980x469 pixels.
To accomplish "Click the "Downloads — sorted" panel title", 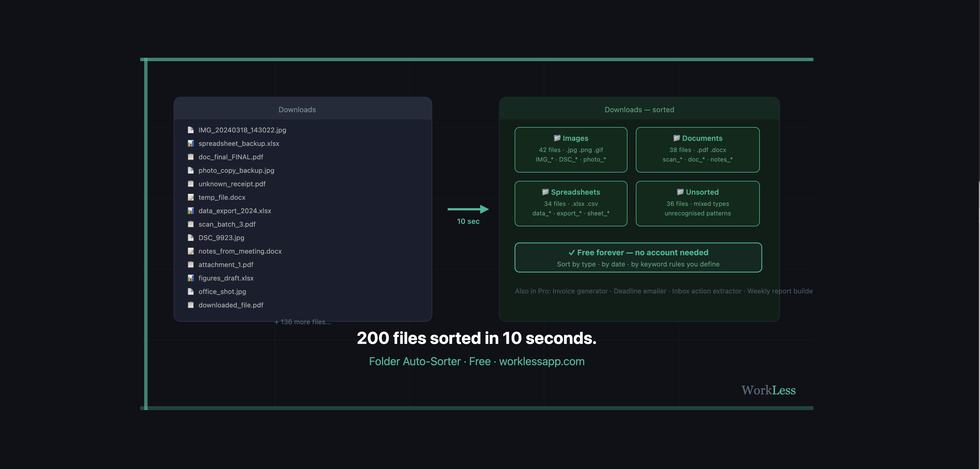I will 639,110.
